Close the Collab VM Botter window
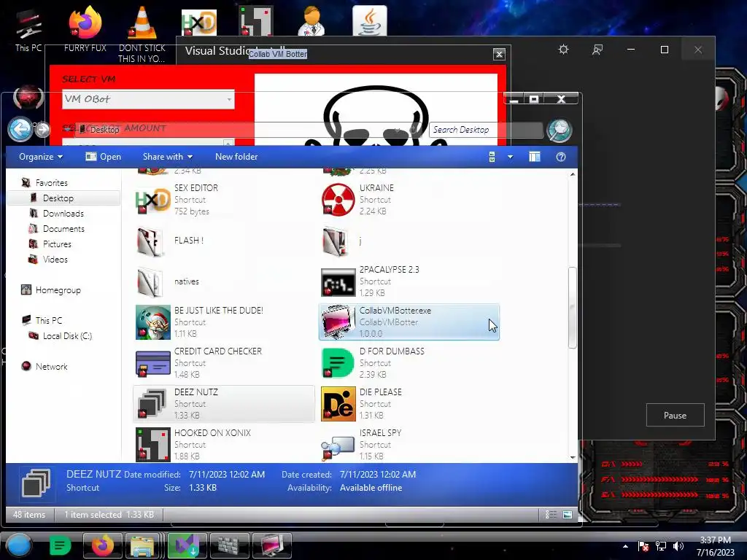This screenshot has height=560, width=747. (x=499, y=54)
